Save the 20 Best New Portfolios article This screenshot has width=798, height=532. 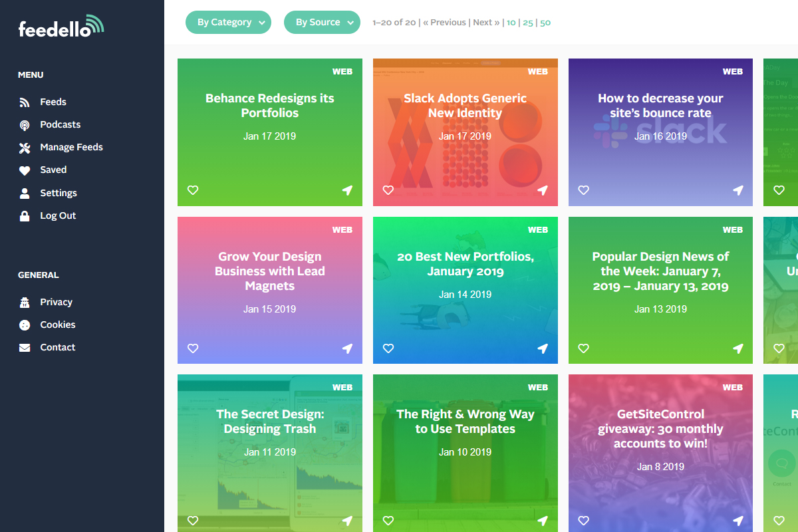388,348
